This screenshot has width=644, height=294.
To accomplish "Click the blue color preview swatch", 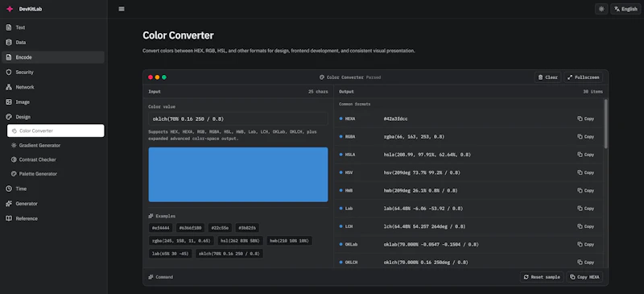I will 238,175.
